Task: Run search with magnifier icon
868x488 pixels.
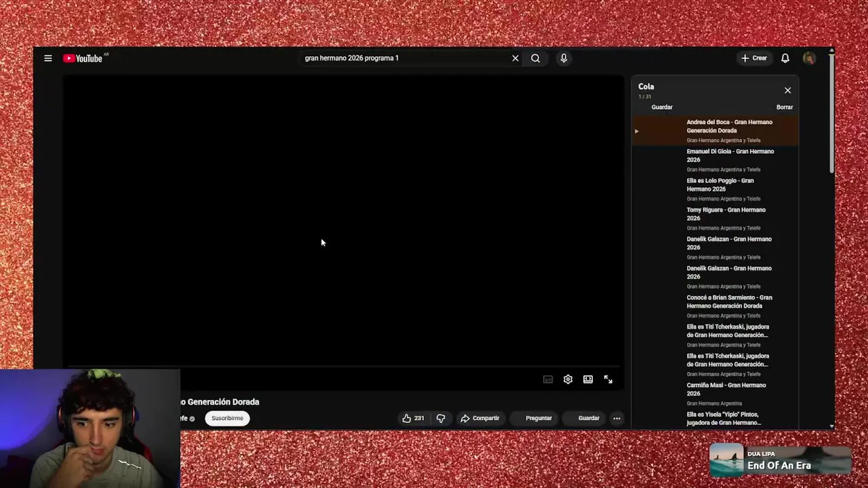Action: (536, 58)
